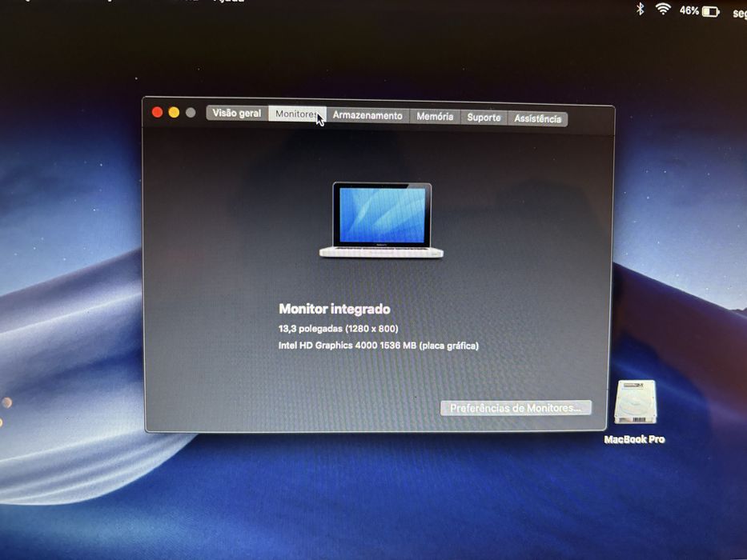Screen dimensions: 747x560
Task: Open the Wi-Fi menu bar icon
Action: [663, 9]
